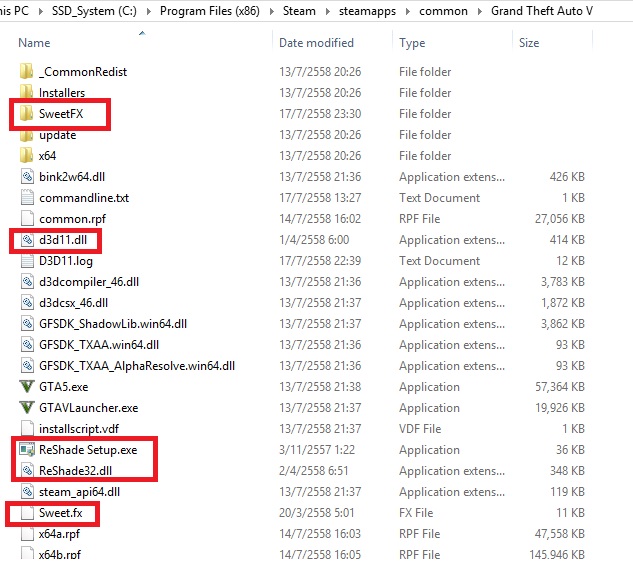Select the steam_api64.dll file icon

pyautogui.click(x=27, y=491)
